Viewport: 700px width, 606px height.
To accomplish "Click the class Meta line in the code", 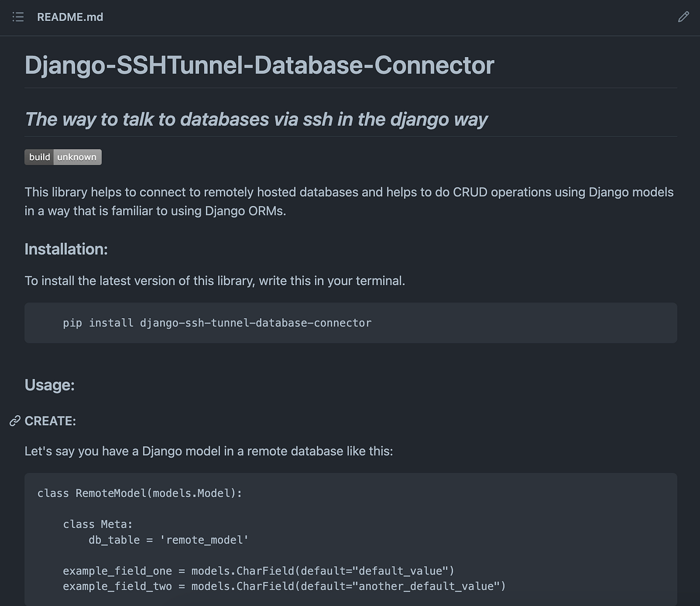I will (98, 524).
